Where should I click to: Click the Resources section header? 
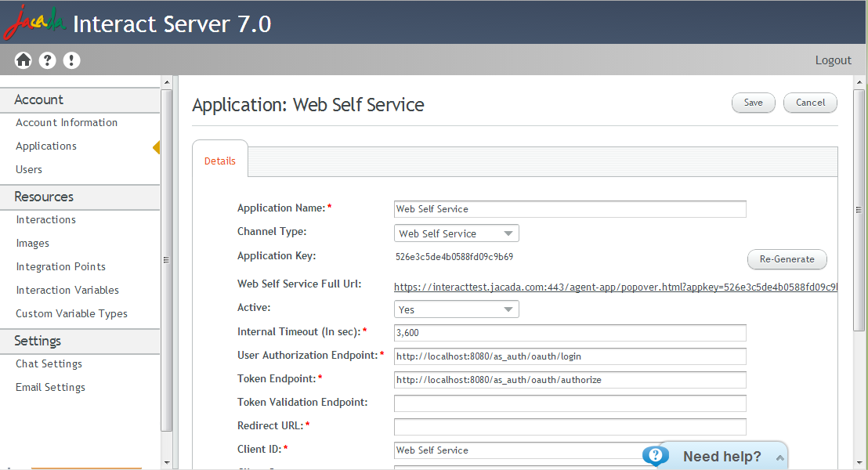pos(80,197)
